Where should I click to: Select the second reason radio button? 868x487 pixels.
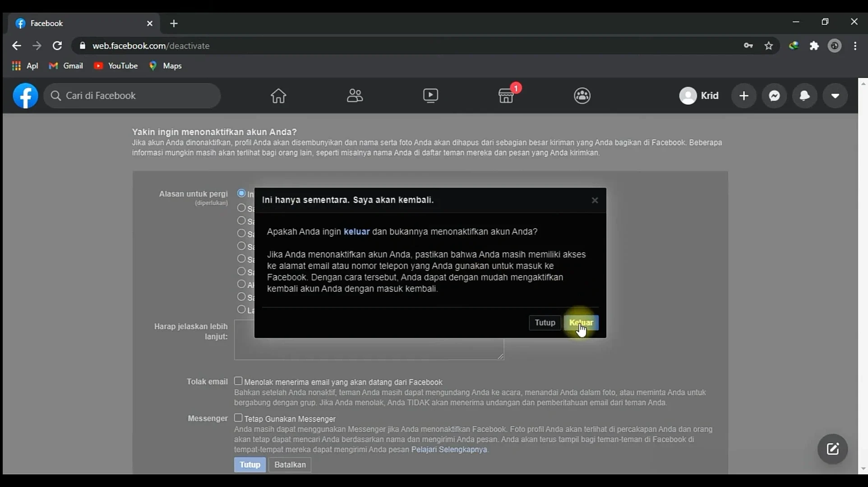point(241,208)
